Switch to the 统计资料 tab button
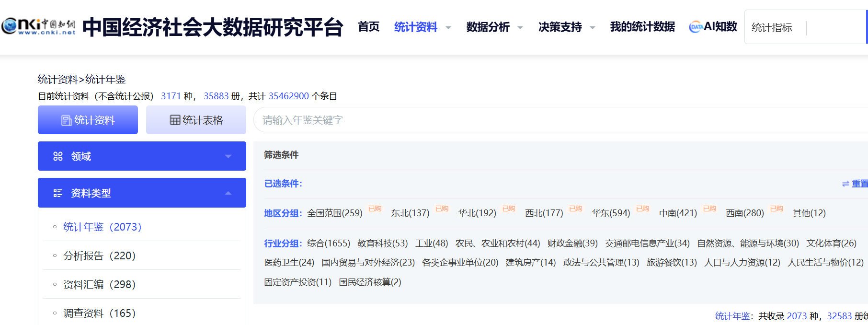 coord(88,120)
